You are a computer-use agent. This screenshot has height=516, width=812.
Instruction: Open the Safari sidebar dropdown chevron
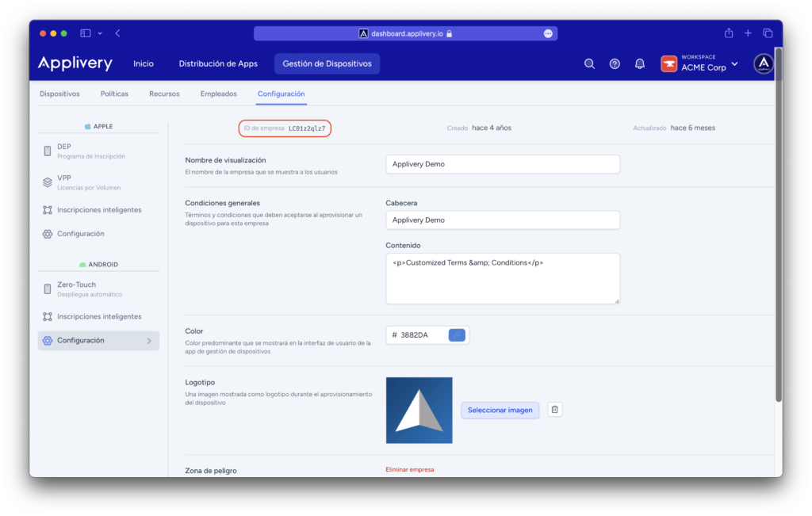(x=100, y=33)
